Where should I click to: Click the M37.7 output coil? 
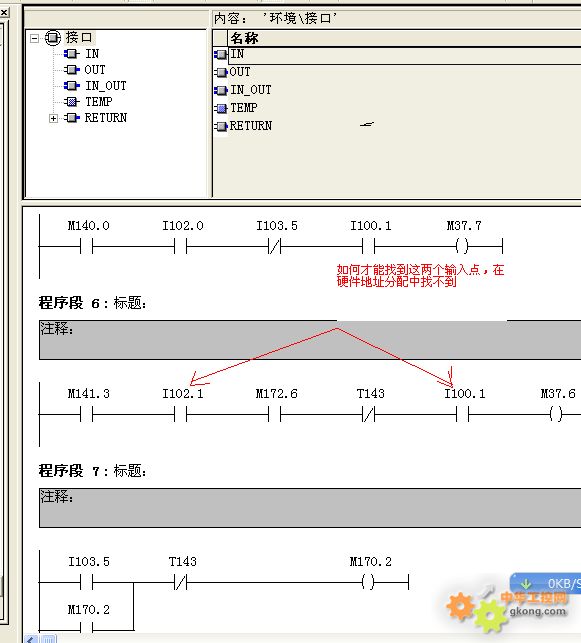coord(463,246)
